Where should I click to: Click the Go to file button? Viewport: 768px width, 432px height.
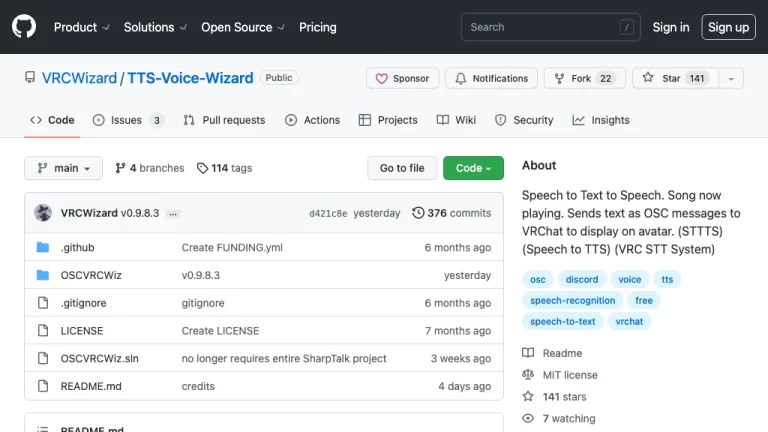pyautogui.click(x=402, y=168)
